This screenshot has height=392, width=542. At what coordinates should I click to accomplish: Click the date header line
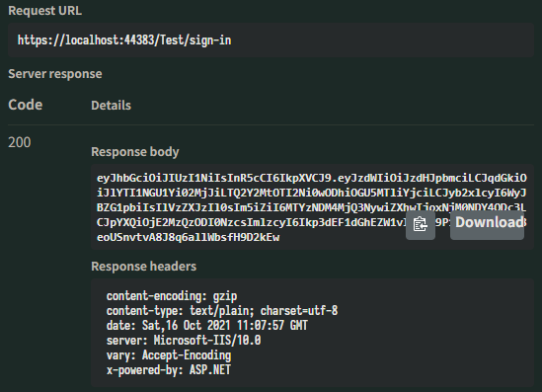click(207, 325)
